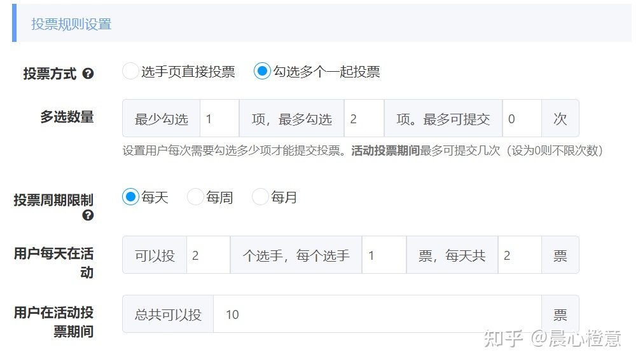Click help icon beside 投票方式
The image size is (638, 364).
[88, 74]
